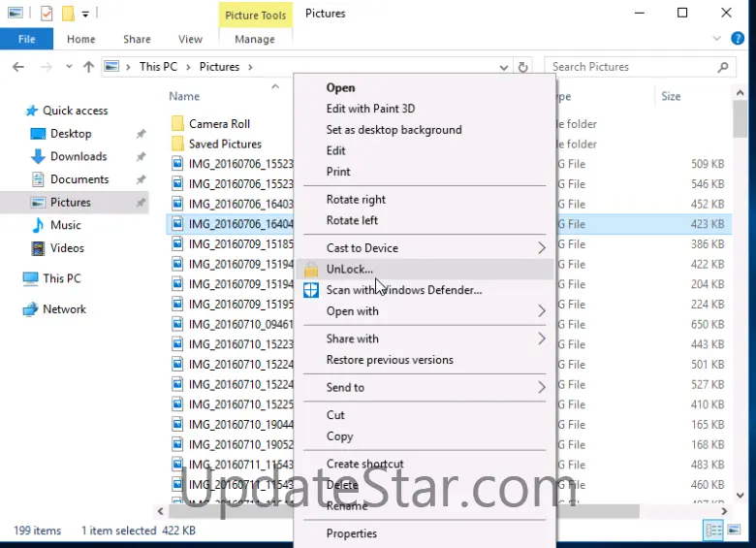
Task: Click Pictures in the address bar breadcrumb
Action: pos(219,67)
